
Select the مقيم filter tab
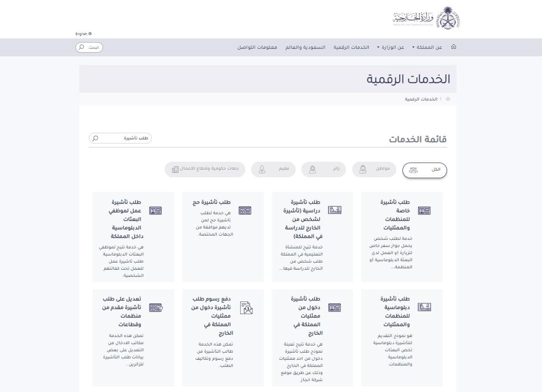coord(273,169)
